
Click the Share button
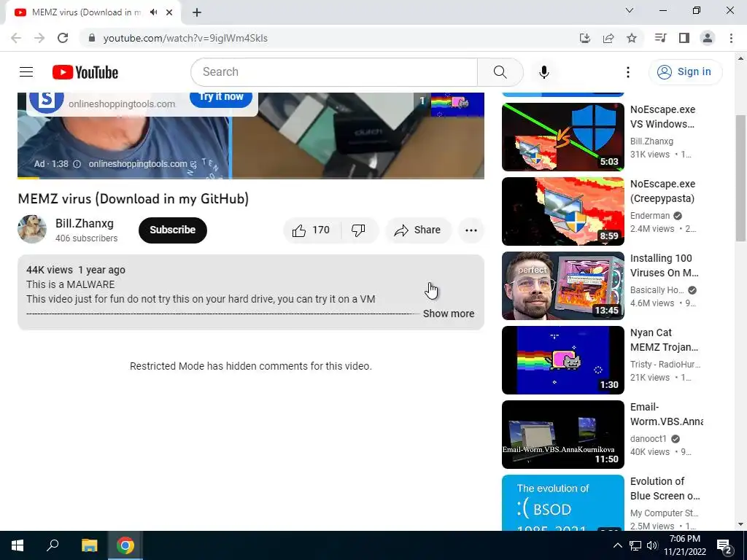pos(418,230)
